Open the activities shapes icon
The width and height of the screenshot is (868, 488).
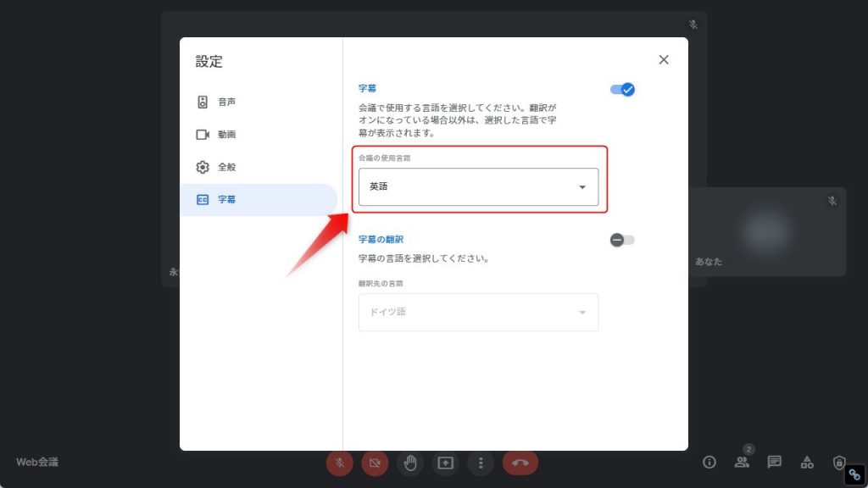[807, 462]
